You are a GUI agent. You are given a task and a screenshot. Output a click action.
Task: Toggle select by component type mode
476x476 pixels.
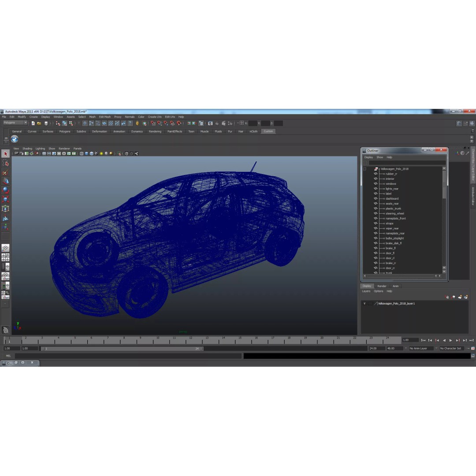coord(71,123)
